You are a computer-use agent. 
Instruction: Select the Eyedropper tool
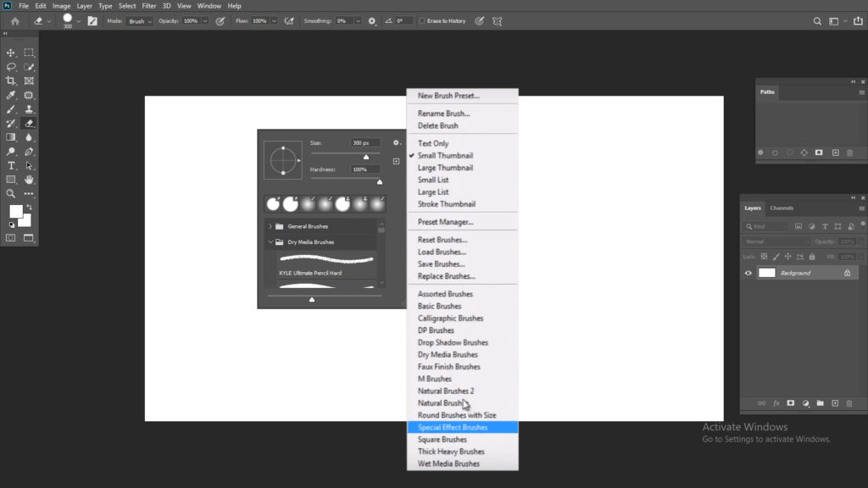(10, 95)
